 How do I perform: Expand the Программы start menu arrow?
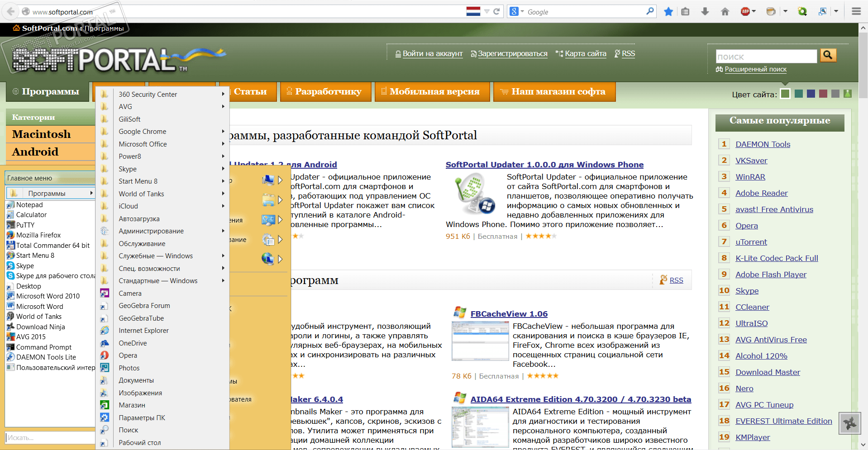coord(91,193)
